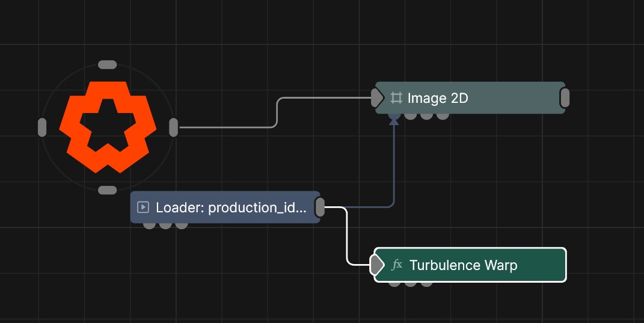644x323 pixels.
Task: Click the orange root node logo
Action: (108, 127)
